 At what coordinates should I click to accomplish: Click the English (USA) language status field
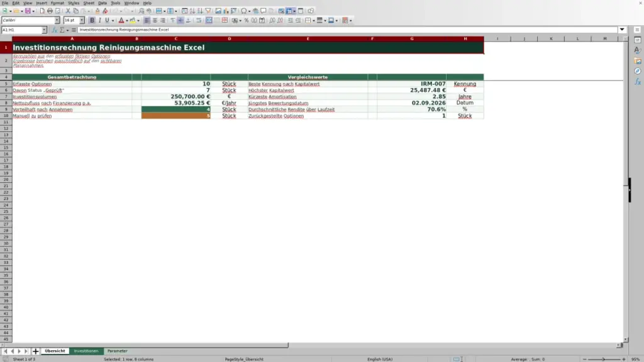pos(380,359)
